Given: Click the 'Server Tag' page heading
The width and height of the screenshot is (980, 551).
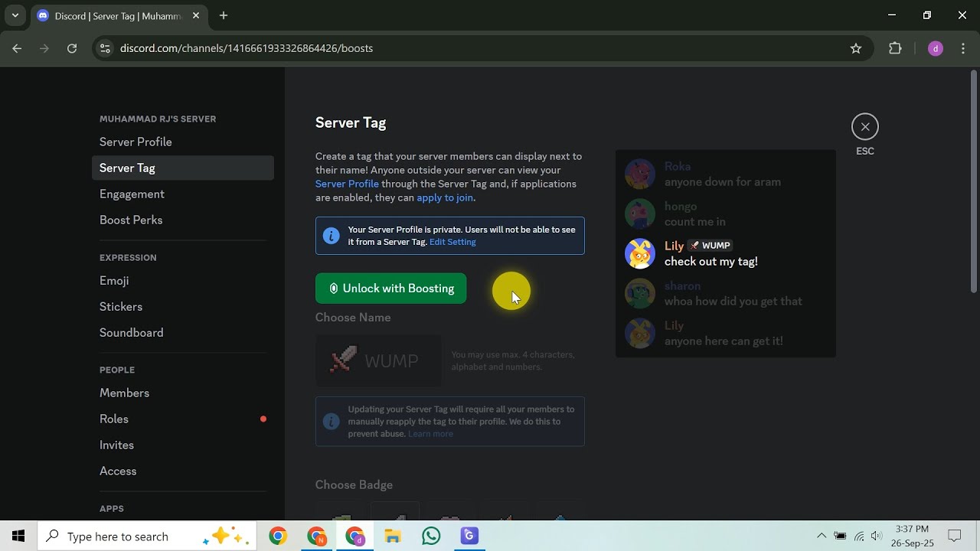Looking at the screenshot, I should pos(351,122).
